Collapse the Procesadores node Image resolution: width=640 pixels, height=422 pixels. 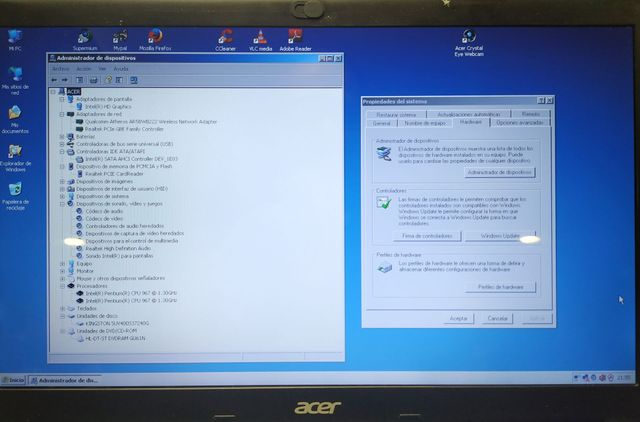[x=62, y=286]
